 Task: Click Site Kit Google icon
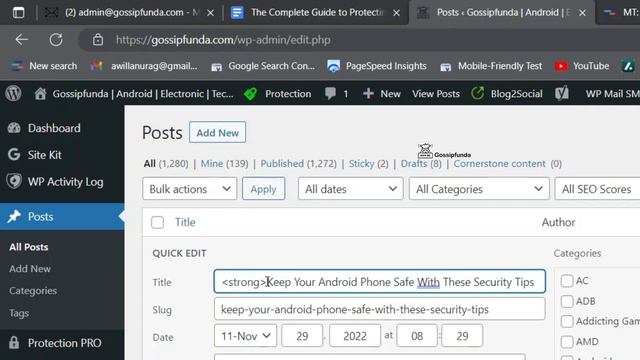click(x=14, y=155)
